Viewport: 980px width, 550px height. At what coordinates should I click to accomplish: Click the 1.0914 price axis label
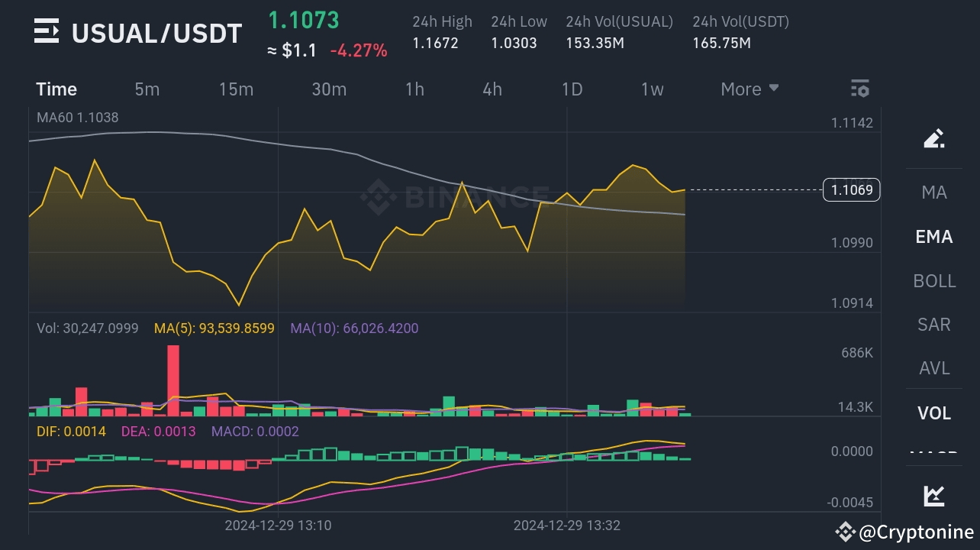tap(852, 303)
